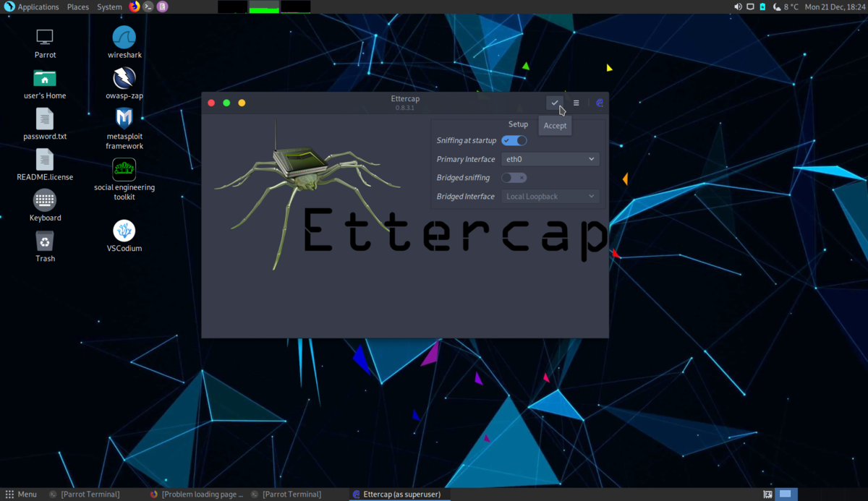Click the green window button in Ettercap titlebar
Viewport: 868px width, 501px height.
point(226,103)
